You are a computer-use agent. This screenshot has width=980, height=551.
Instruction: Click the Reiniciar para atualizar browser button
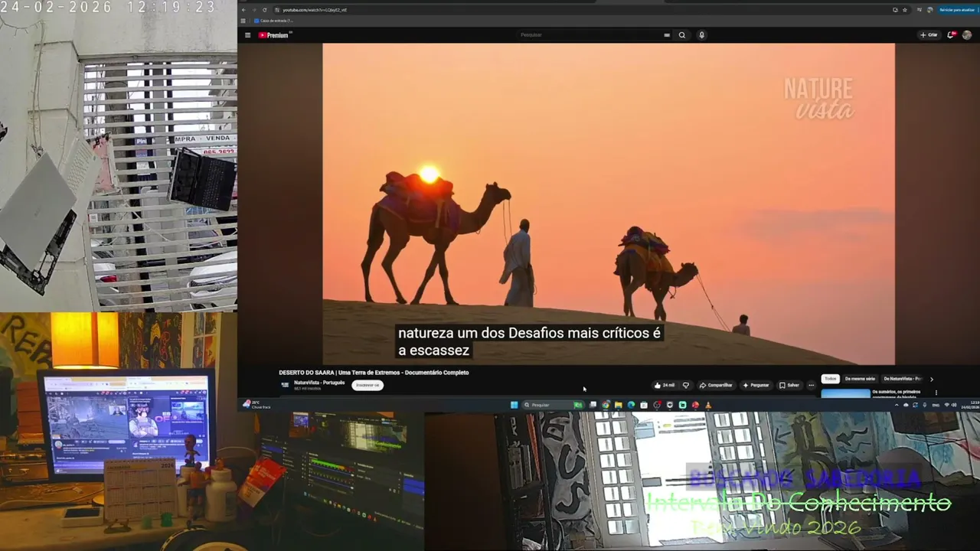pyautogui.click(x=957, y=10)
